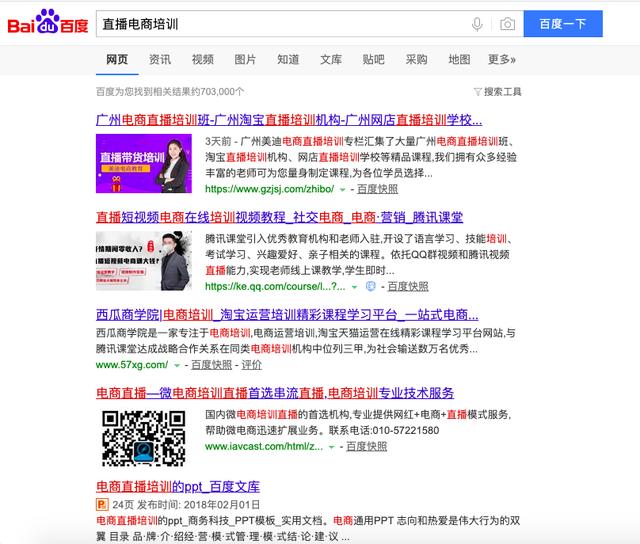Expand dropdown arrow after 57xg.com URL
640x544 pixels.
[177, 365]
